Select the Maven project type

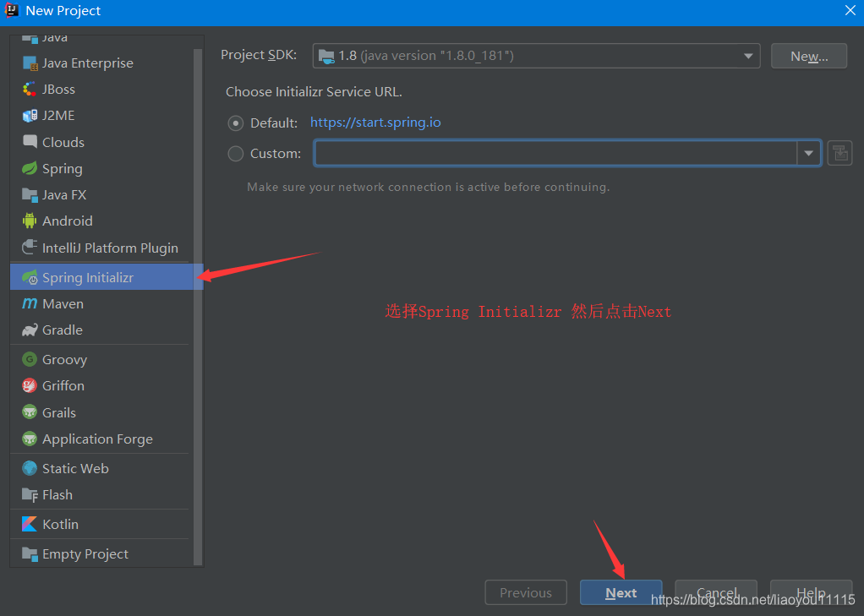(102, 303)
